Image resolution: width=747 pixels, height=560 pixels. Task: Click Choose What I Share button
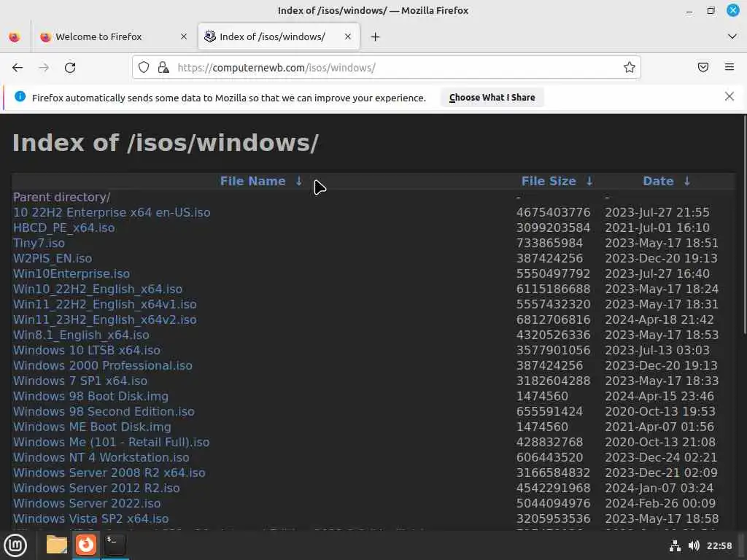[x=492, y=98]
